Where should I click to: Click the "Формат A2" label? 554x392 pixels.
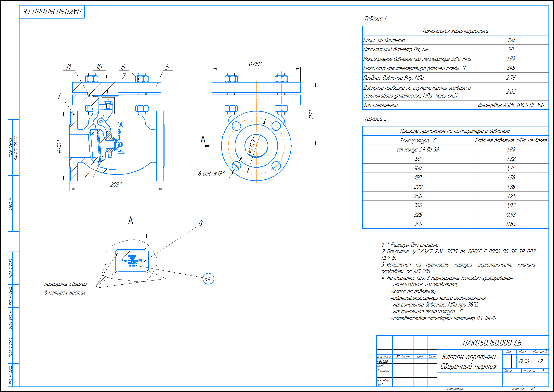pyautogui.click(x=523, y=389)
